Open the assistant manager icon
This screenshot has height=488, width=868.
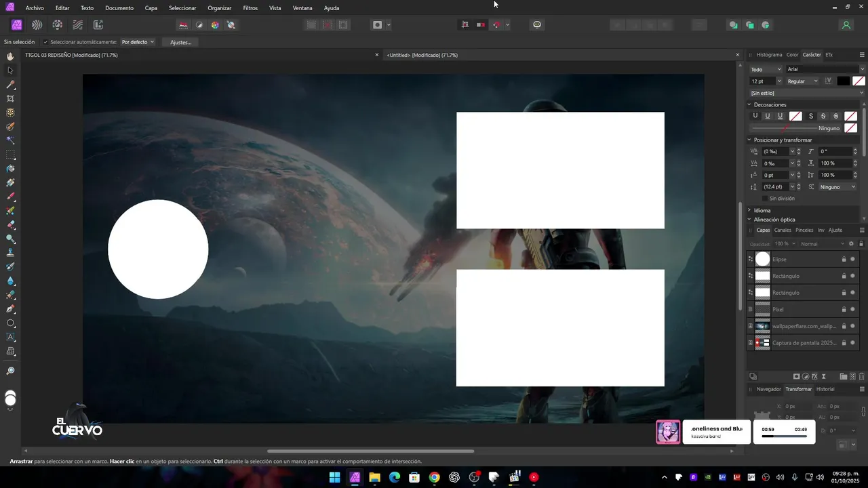(x=537, y=25)
